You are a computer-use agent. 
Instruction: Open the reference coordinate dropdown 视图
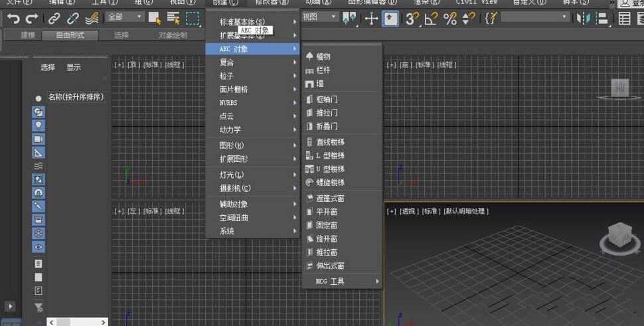[319, 17]
